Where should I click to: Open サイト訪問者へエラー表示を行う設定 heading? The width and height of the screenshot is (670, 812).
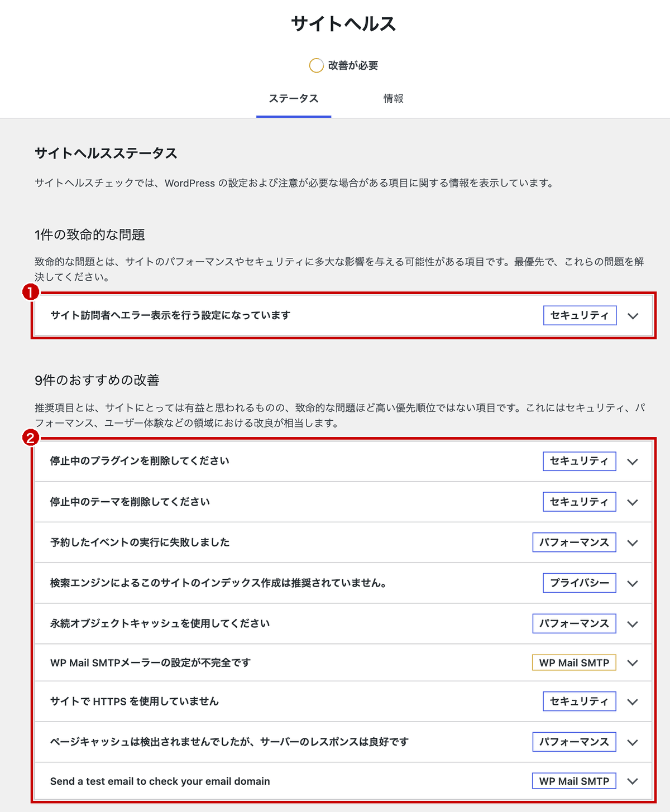pyautogui.click(x=170, y=315)
